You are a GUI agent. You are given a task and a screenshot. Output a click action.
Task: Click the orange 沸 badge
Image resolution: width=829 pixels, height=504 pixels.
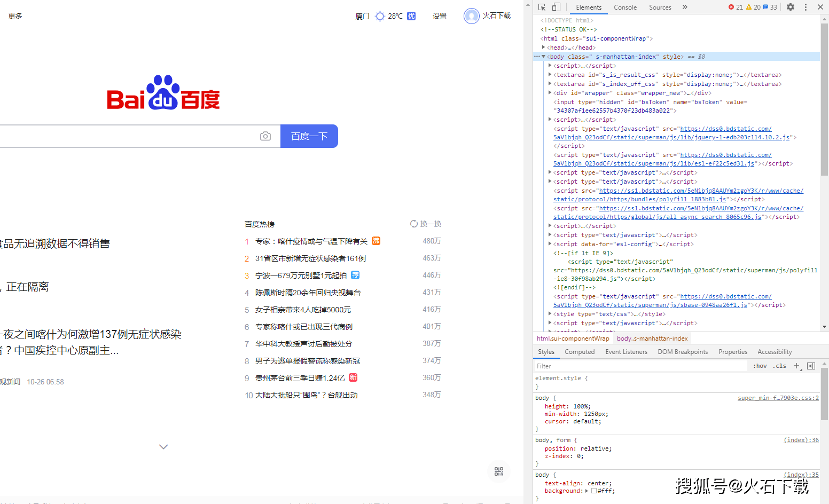click(376, 241)
